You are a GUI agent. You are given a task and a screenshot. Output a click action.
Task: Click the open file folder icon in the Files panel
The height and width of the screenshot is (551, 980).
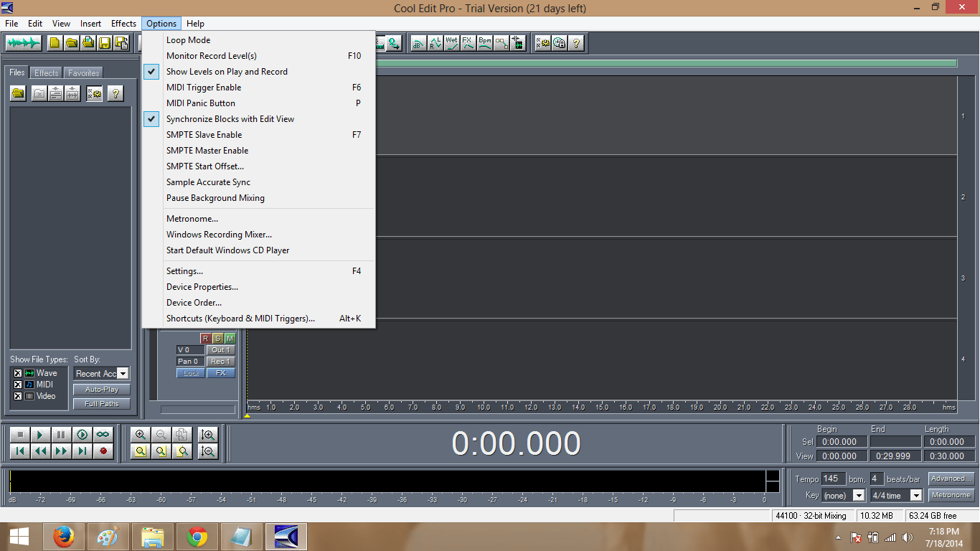point(18,93)
